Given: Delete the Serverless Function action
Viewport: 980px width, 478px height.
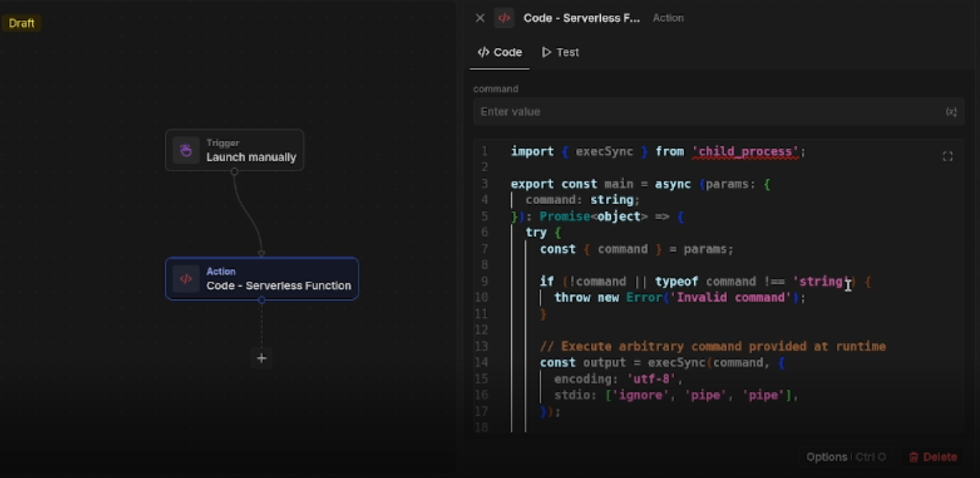Looking at the screenshot, I should (x=932, y=457).
